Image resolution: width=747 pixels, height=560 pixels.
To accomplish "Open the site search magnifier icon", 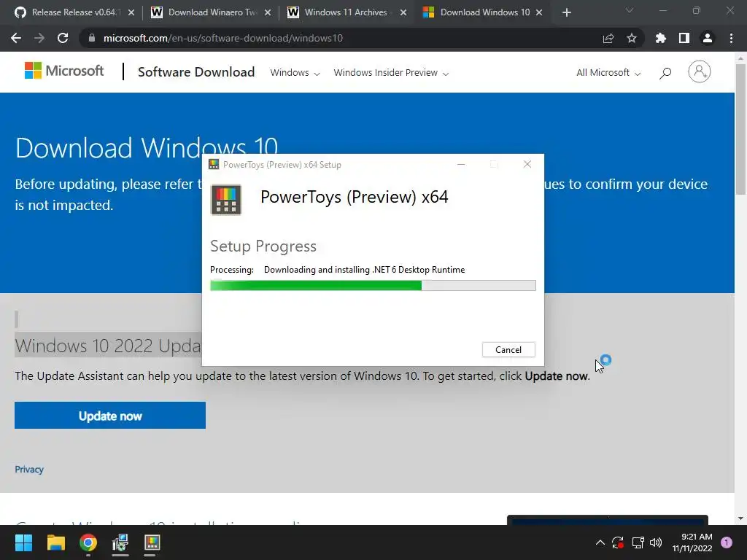I will click(665, 73).
